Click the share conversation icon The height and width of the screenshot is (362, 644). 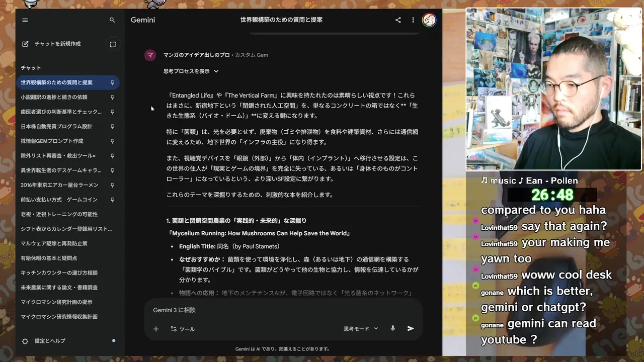398,20
